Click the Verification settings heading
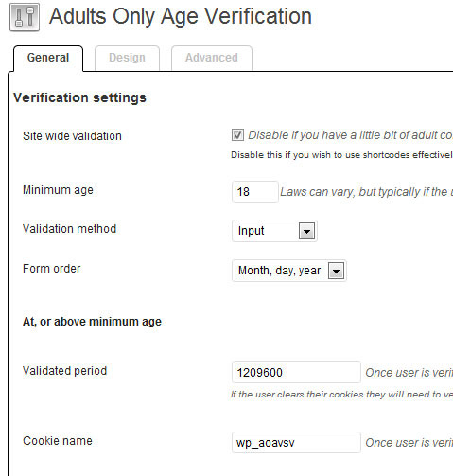The height and width of the screenshot is (476, 453). (x=79, y=97)
